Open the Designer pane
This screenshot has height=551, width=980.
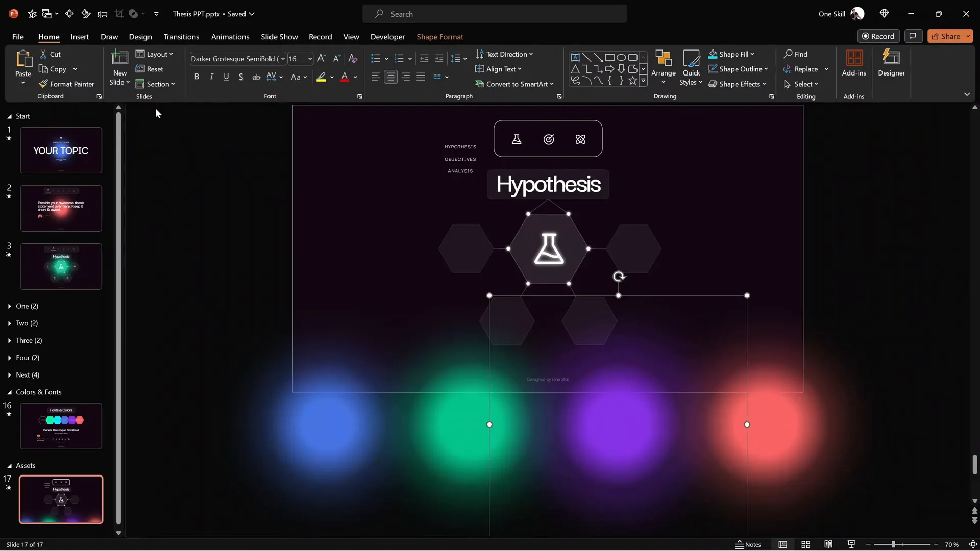coord(891,63)
